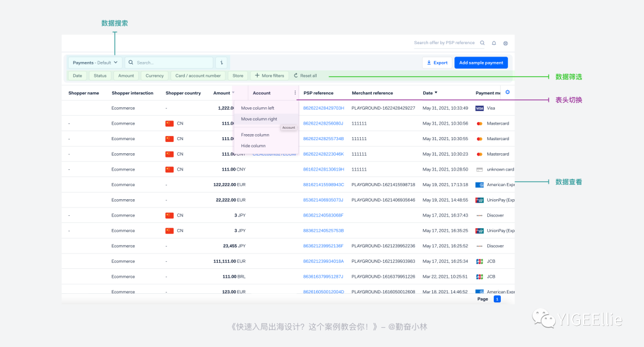The image size is (644, 347).
Task: Open PSP reference 863621239952136F
Action: click(x=323, y=246)
